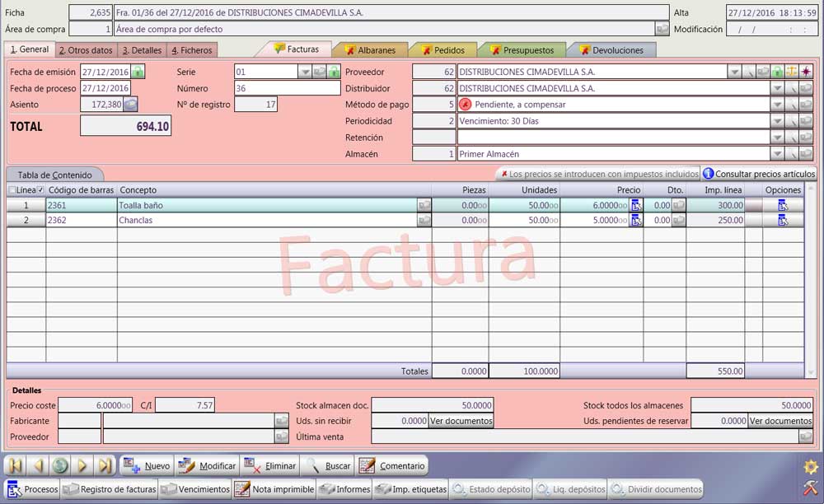Click the Número input field
This screenshot has height=504, width=824.
pyautogui.click(x=287, y=88)
